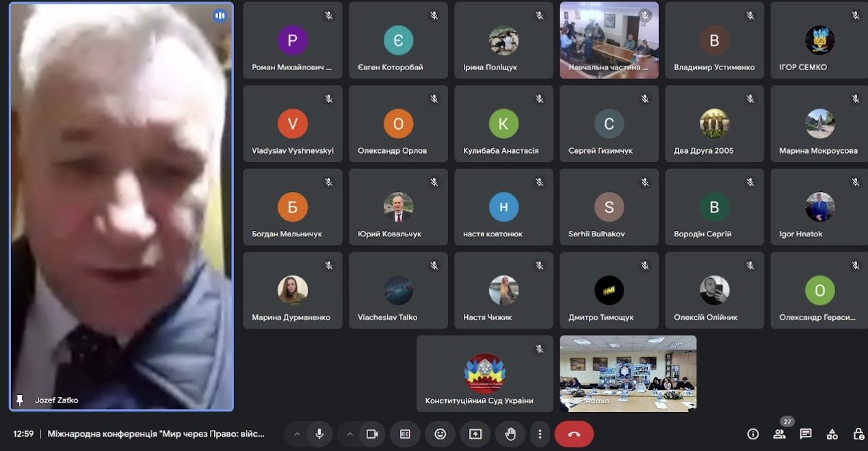The width and height of the screenshot is (868, 451).
Task: Click the present screen icon
Action: coord(475,434)
